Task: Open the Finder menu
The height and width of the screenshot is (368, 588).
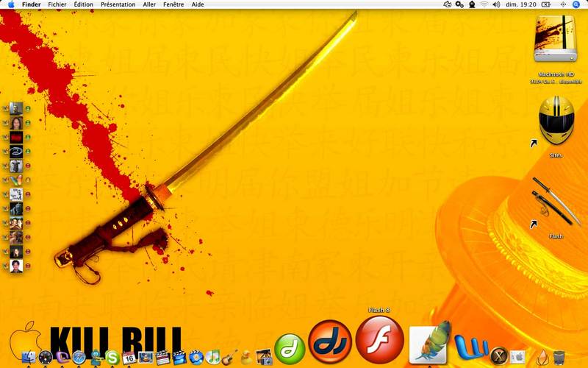Action: tap(31, 4)
